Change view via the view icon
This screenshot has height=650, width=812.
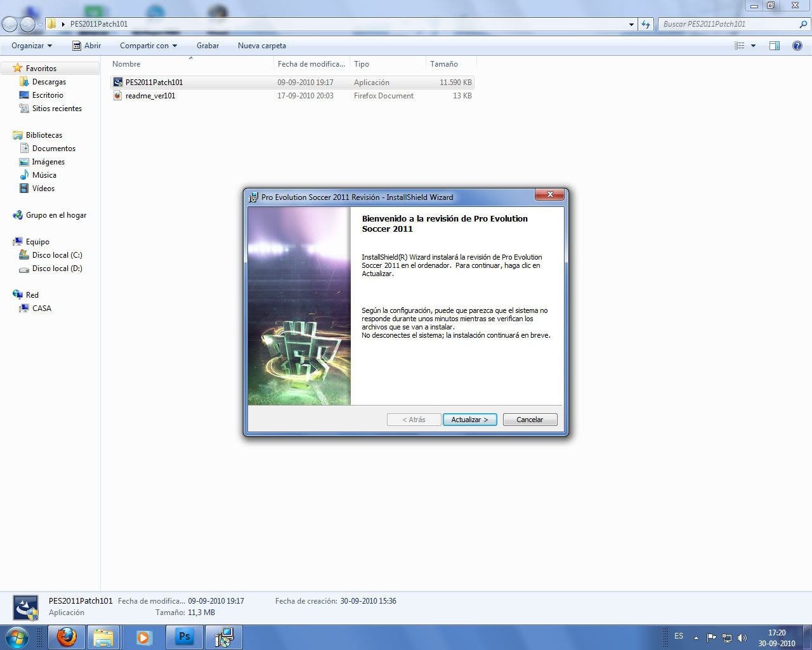click(x=739, y=46)
